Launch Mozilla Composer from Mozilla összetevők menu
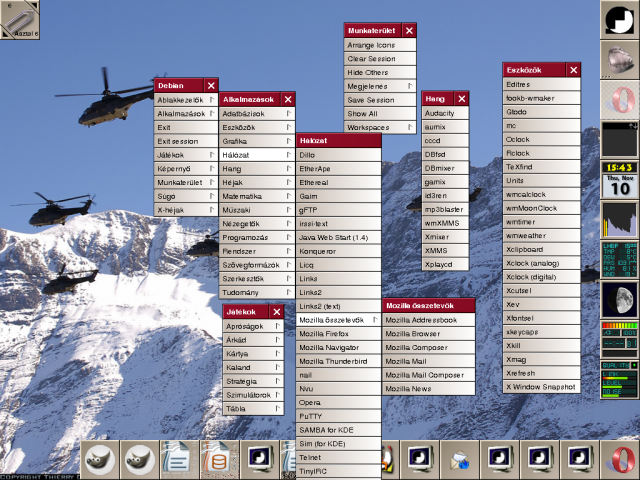The height and width of the screenshot is (480, 640). coord(429,347)
